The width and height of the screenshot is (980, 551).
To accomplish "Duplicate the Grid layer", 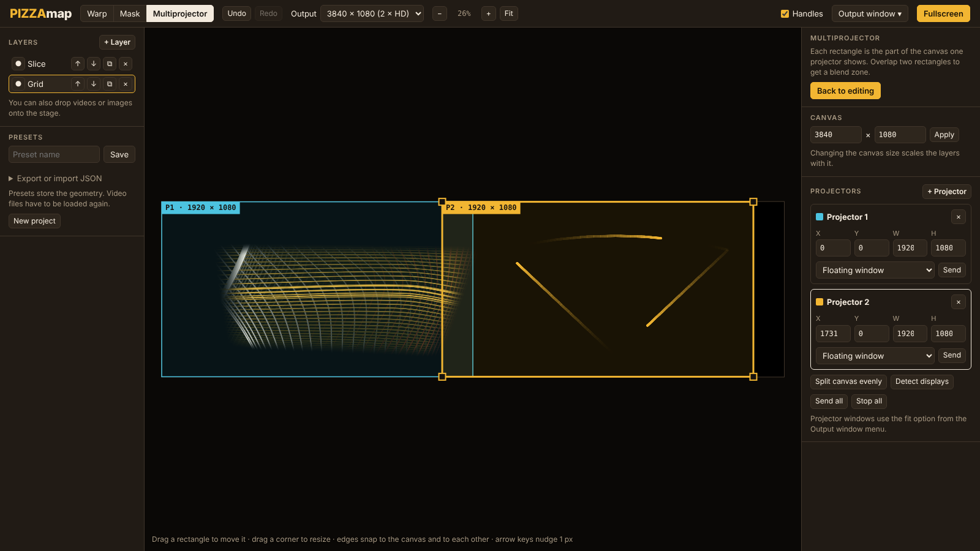I will tap(110, 84).
